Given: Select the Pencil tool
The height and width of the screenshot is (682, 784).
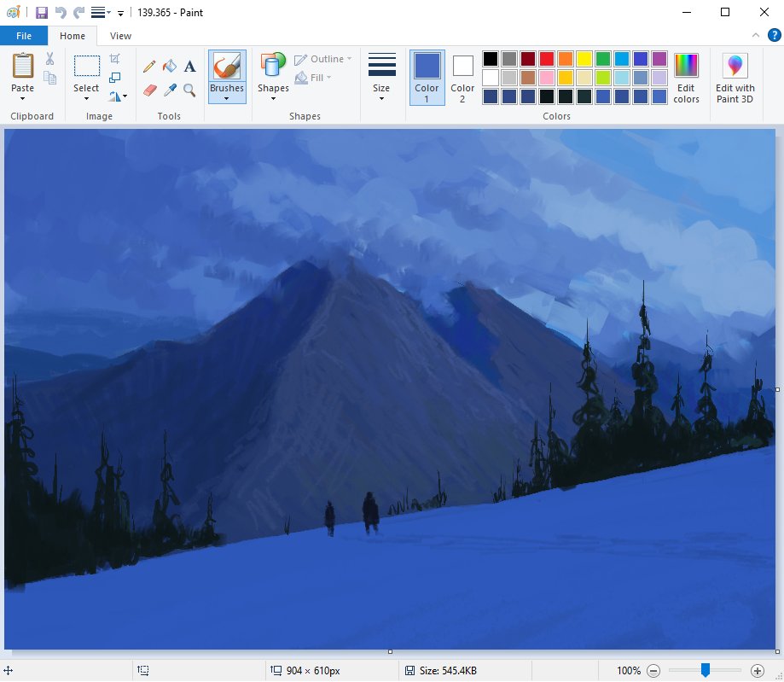Looking at the screenshot, I should [x=149, y=67].
